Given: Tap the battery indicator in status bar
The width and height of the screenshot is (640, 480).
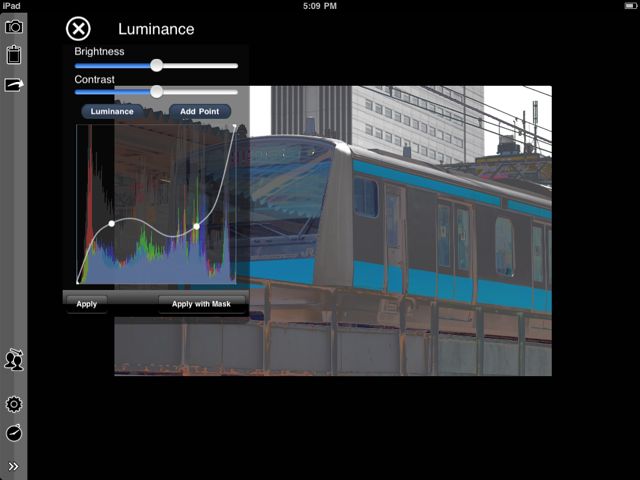Looking at the screenshot, I should tap(631, 6).
